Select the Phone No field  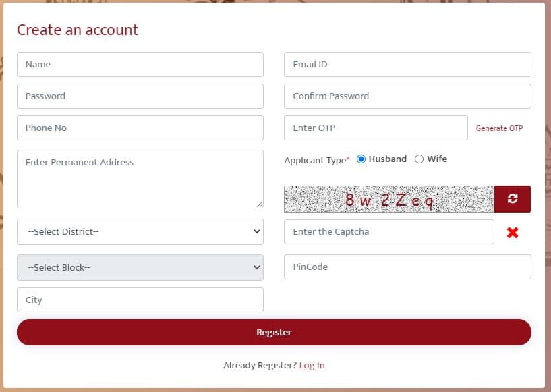tap(140, 128)
